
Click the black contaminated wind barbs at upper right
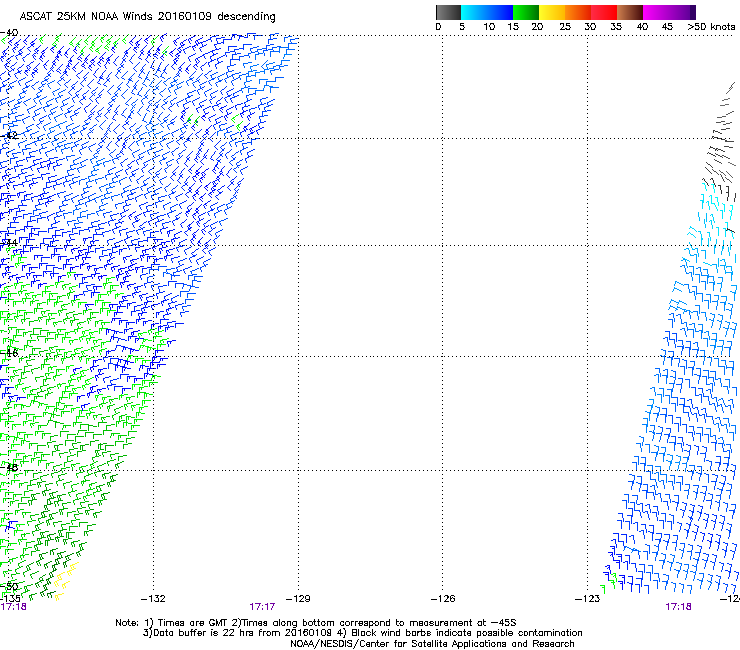click(721, 144)
